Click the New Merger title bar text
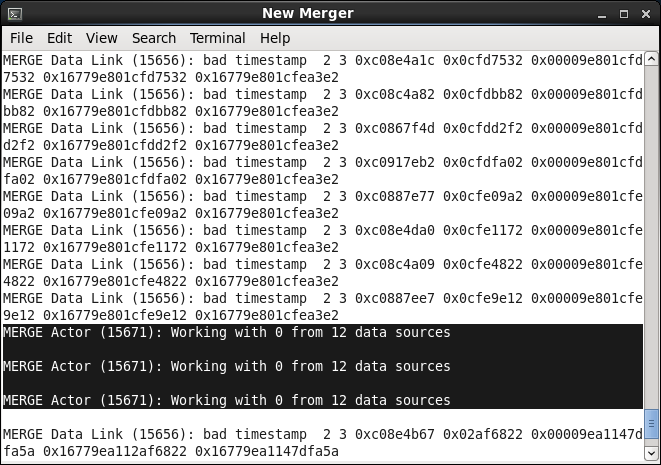Screen dimensions: 661x465 (x=308, y=13)
